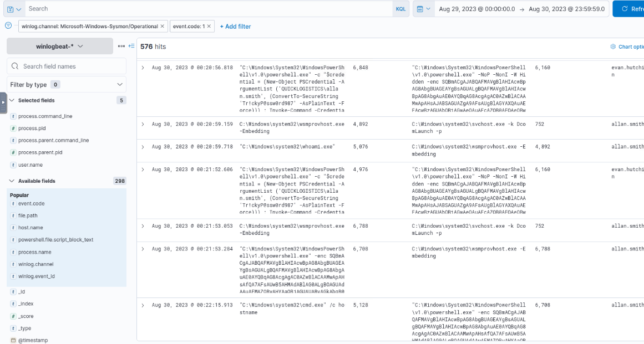This screenshot has width=644, height=344.
Task: Click the Chart options gear icon
Action: click(613, 47)
